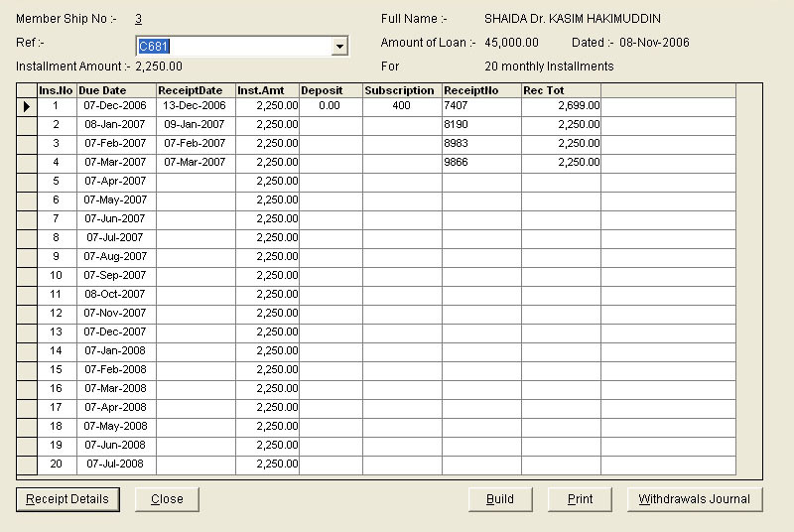794x532 pixels.
Task: Open the Ref combo box dropdown arrow
Action: [x=339, y=47]
